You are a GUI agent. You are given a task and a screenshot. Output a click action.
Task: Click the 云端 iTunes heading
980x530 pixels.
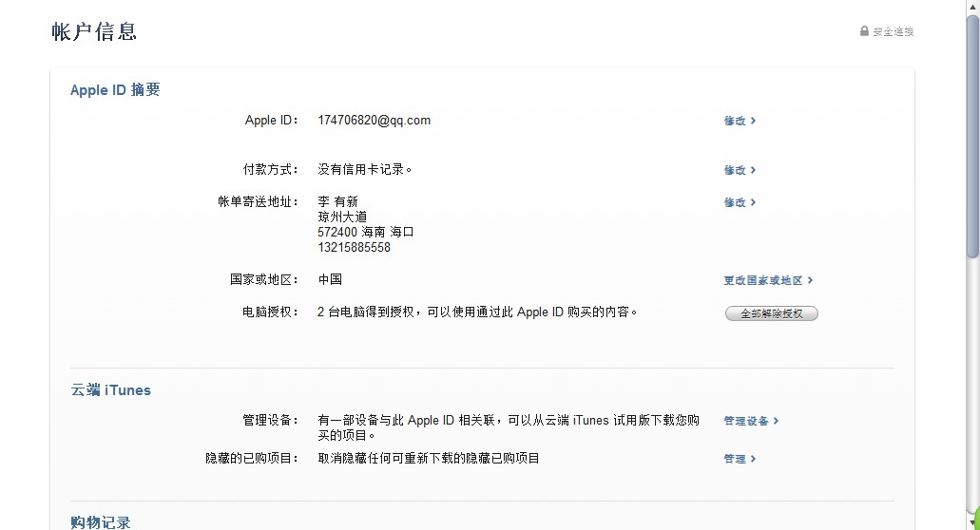pyautogui.click(x=110, y=390)
